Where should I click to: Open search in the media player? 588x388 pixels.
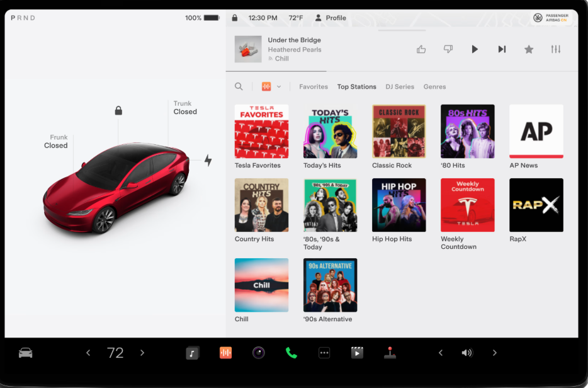click(239, 86)
